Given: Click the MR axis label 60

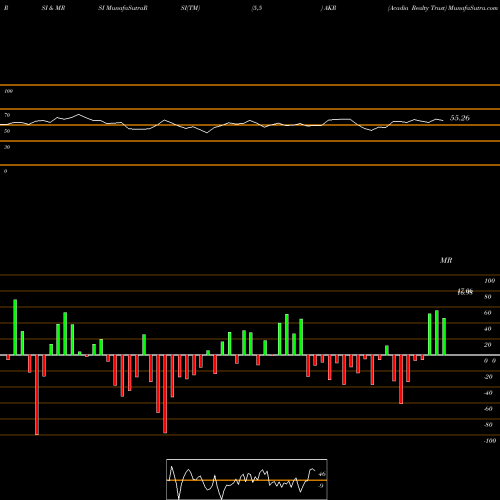Looking at the screenshot, I should coord(488,313).
